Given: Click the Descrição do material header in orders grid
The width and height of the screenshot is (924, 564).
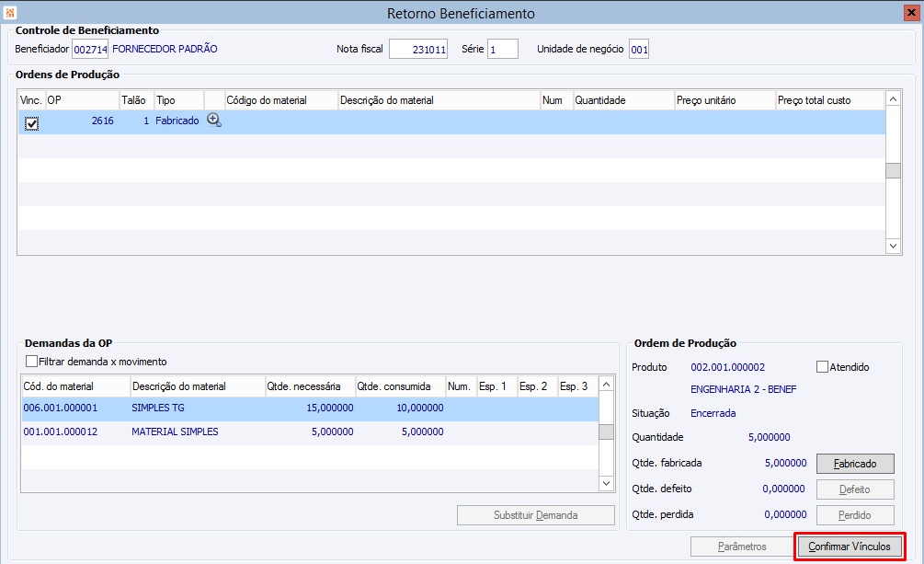Looking at the screenshot, I should click(438, 100).
